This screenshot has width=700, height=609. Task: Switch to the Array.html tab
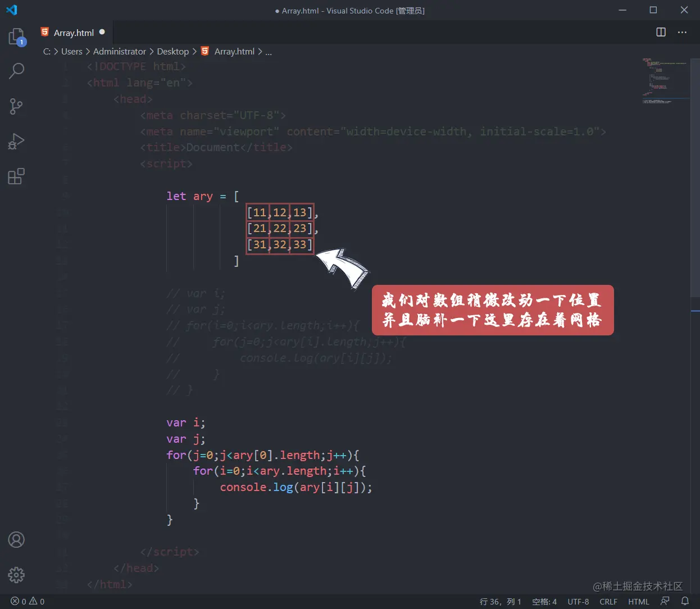(x=73, y=32)
